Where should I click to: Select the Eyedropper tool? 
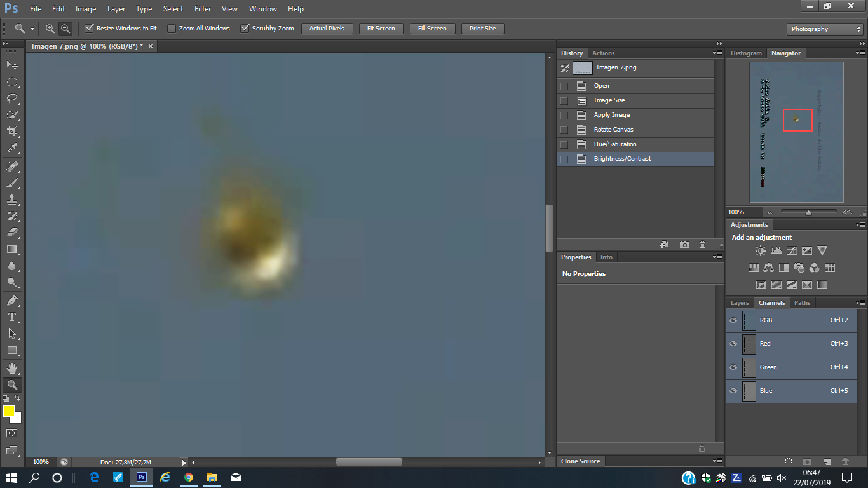pos(11,149)
